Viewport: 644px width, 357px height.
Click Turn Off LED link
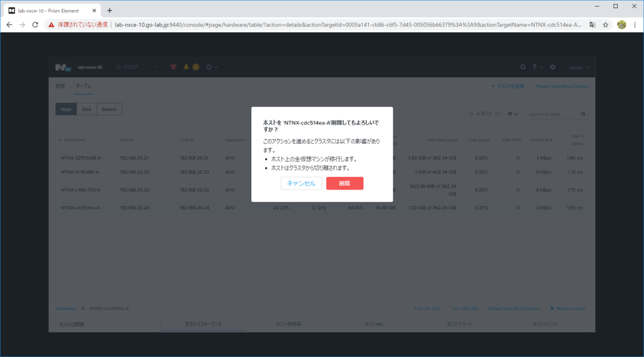(464, 309)
